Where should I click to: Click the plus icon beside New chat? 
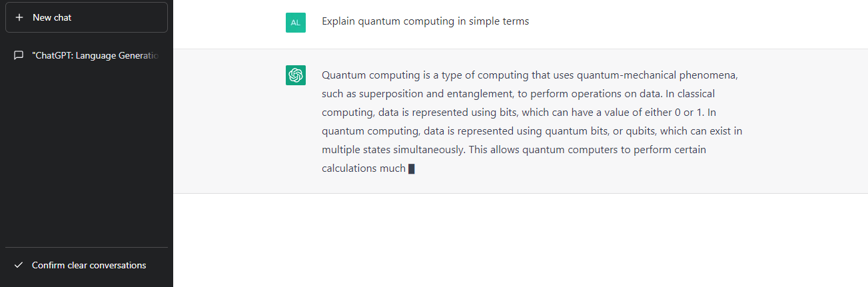(19, 18)
